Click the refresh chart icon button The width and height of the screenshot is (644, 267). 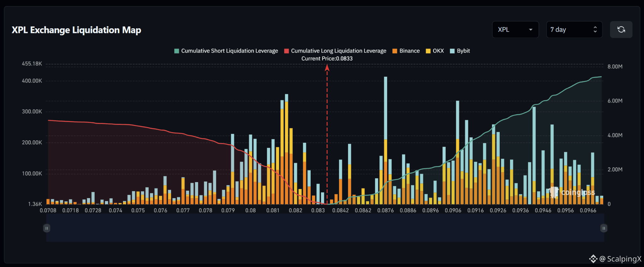[621, 30]
